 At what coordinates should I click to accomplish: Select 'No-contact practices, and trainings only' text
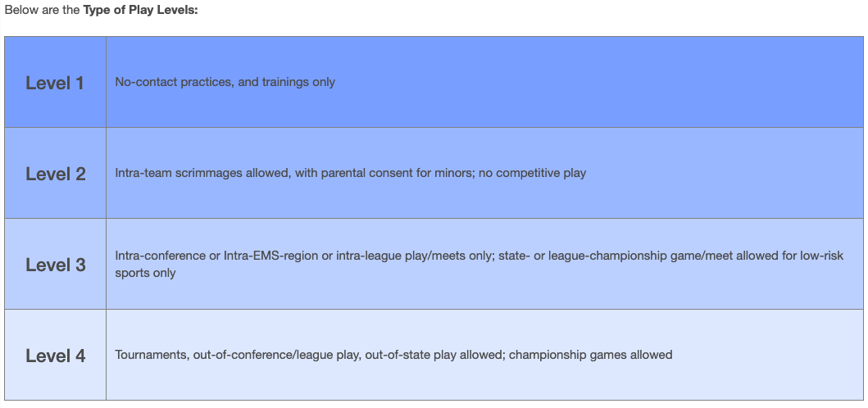tap(225, 83)
